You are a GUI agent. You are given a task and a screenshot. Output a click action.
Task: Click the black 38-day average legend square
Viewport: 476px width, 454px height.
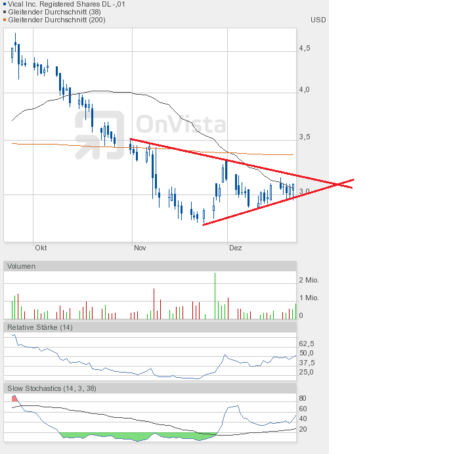coord(5,12)
